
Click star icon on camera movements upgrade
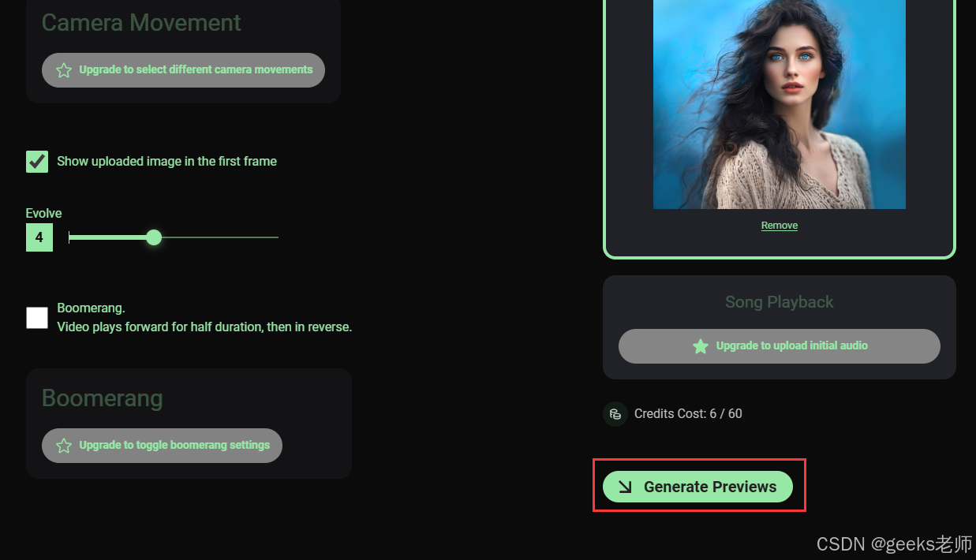click(x=64, y=70)
